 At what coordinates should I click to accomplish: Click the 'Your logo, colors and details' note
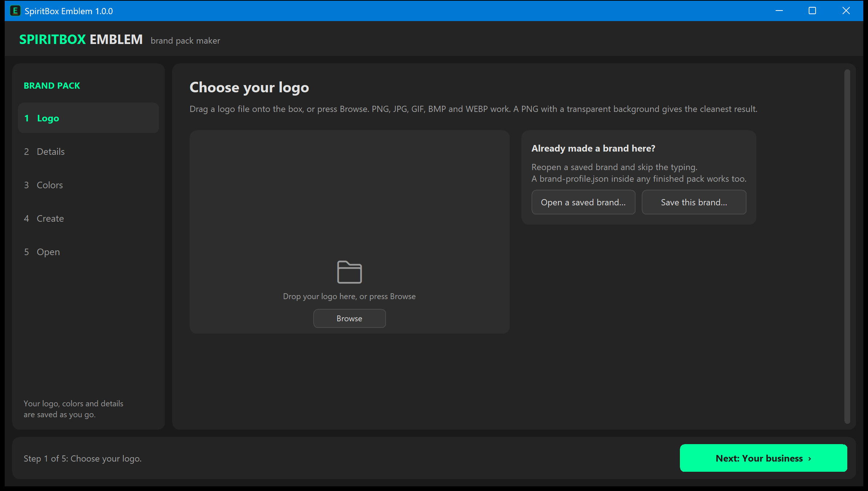(73, 409)
